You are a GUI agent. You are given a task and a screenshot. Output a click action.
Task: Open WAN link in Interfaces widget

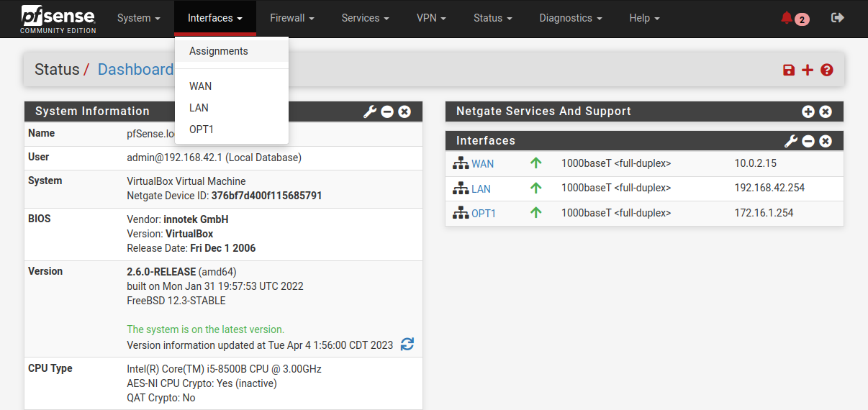pyautogui.click(x=482, y=164)
